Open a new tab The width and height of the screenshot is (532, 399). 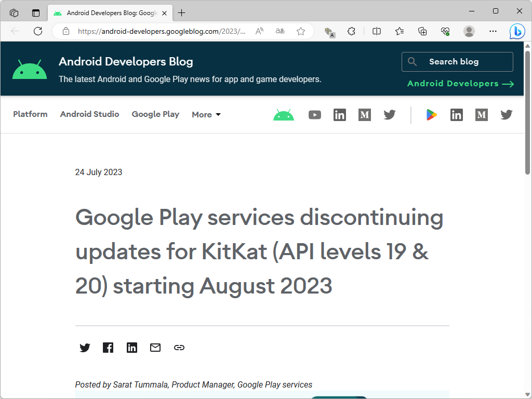(x=182, y=13)
